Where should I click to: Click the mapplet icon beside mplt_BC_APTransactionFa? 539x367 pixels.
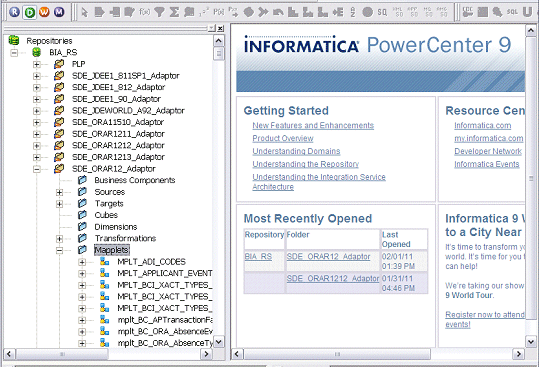104,320
